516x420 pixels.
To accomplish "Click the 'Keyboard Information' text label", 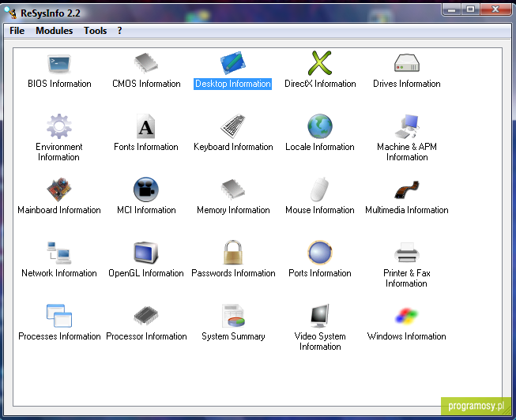I will click(233, 147).
